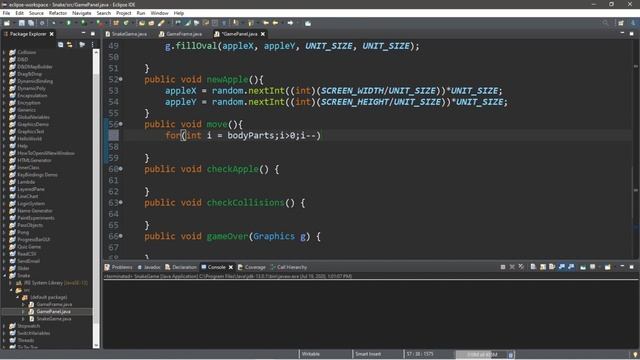
Task: Open the Navigate menu
Action: (x=82, y=13)
